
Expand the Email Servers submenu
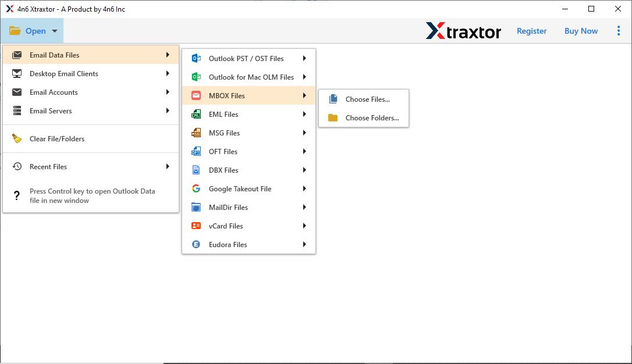(168, 110)
